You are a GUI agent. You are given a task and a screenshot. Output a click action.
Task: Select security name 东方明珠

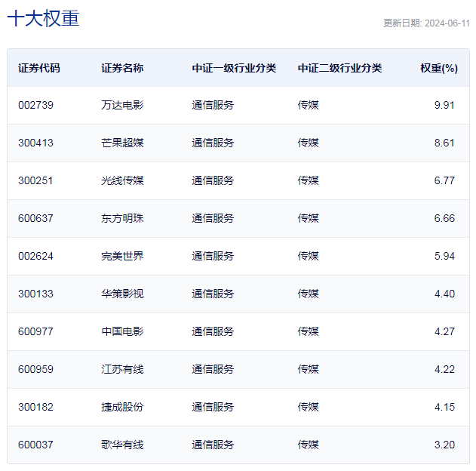pyautogui.click(x=122, y=218)
